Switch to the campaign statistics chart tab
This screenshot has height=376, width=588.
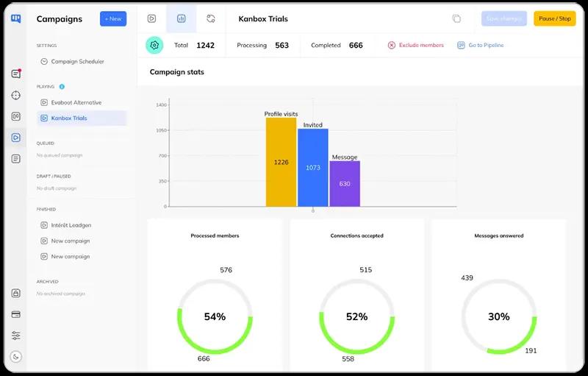click(x=181, y=18)
